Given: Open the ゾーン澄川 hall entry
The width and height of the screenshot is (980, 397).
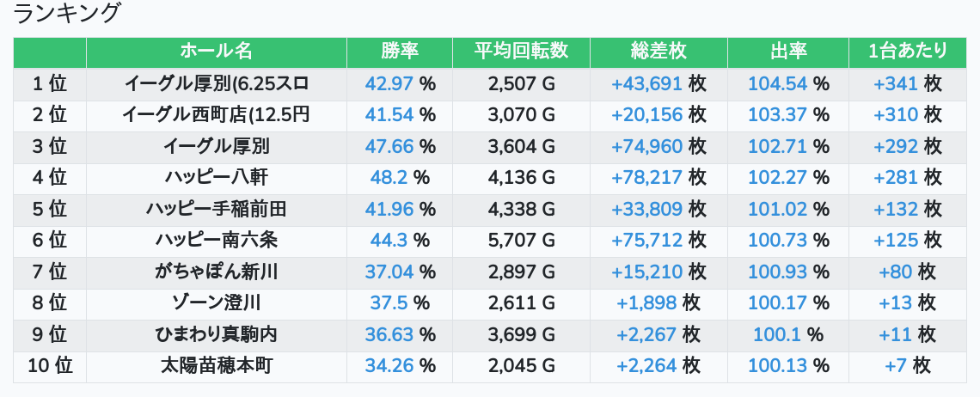Looking at the screenshot, I should point(216,303).
